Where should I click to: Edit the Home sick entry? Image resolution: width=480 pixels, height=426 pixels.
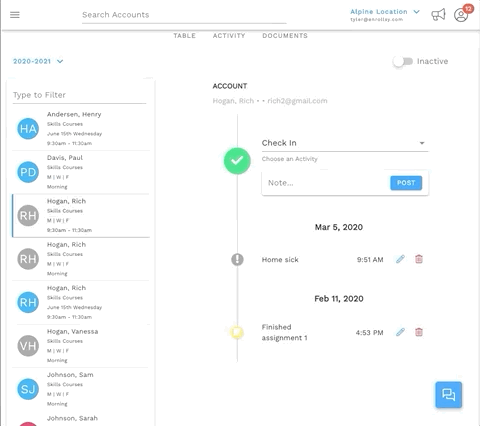[400, 259]
